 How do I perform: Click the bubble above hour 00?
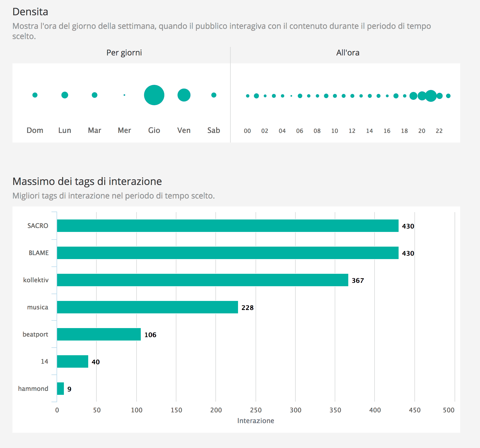click(247, 96)
